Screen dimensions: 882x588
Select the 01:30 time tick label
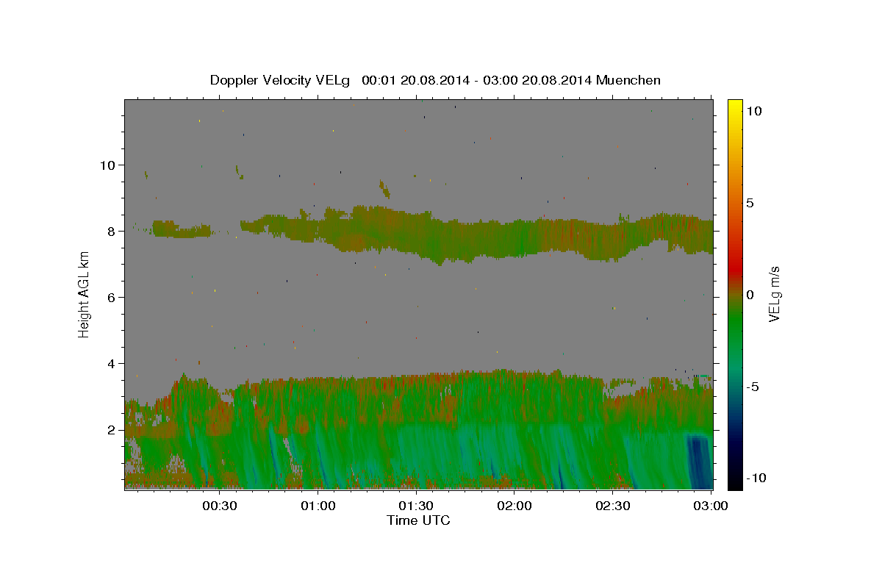(417, 506)
